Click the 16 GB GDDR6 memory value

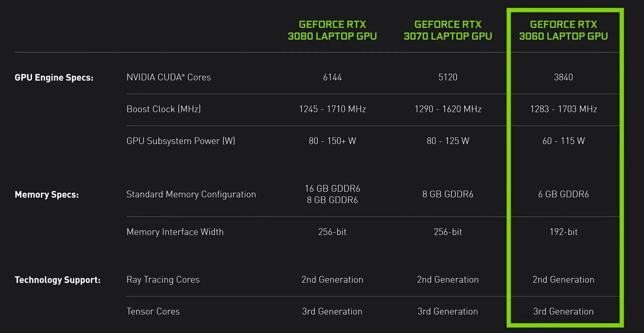tap(332, 188)
